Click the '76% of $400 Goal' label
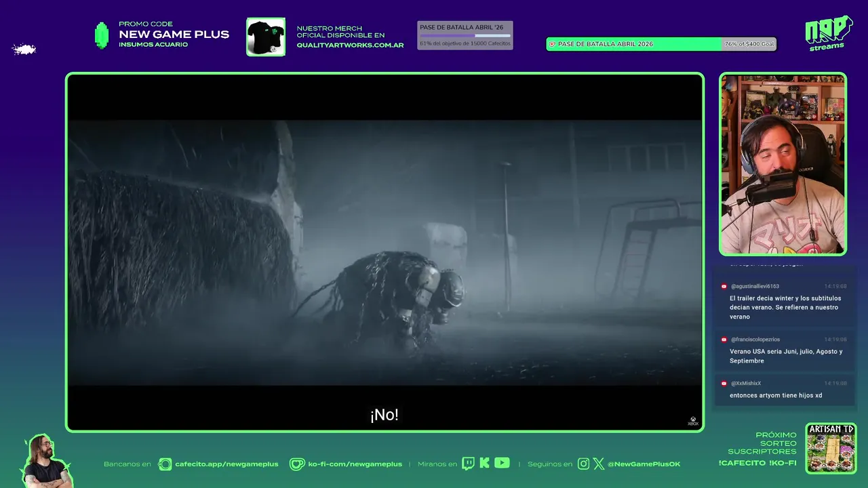 click(x=749, y=44)
